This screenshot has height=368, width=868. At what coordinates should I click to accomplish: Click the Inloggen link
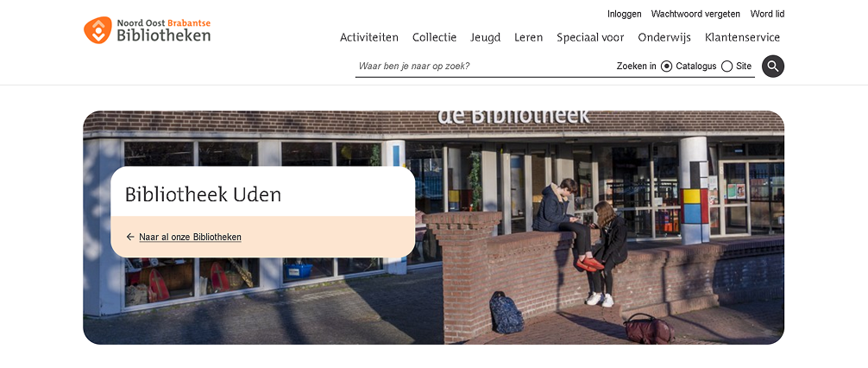pyautogui.click(x=625, y=14)
